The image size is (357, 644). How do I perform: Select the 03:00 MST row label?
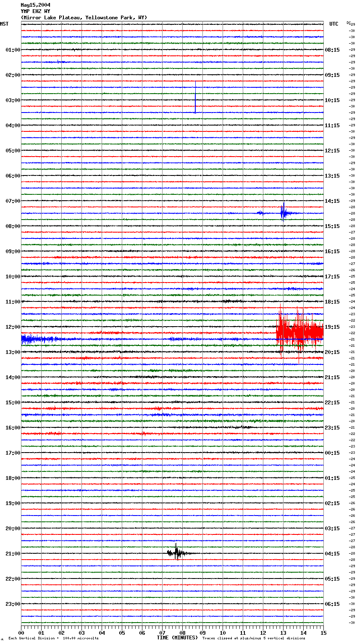click(x=13, y=100)
